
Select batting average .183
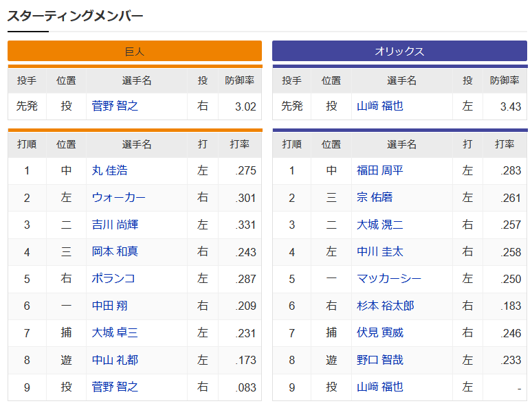click(511, 306)
